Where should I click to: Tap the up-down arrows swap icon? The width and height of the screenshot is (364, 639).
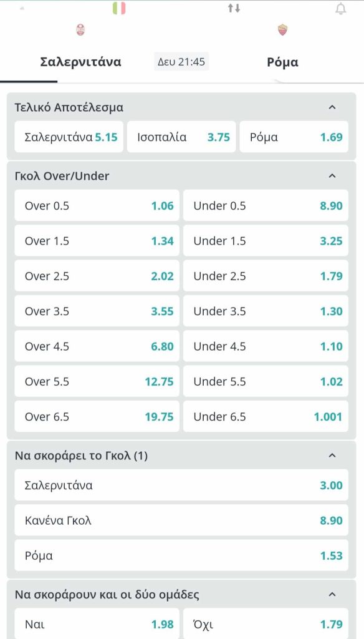(x=234, y=8)
